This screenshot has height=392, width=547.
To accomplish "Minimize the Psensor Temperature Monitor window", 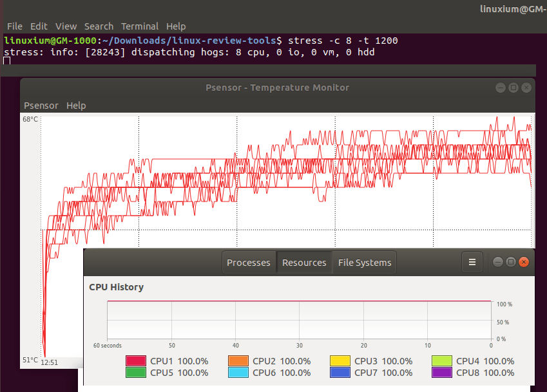I will (x=500, y=88).
